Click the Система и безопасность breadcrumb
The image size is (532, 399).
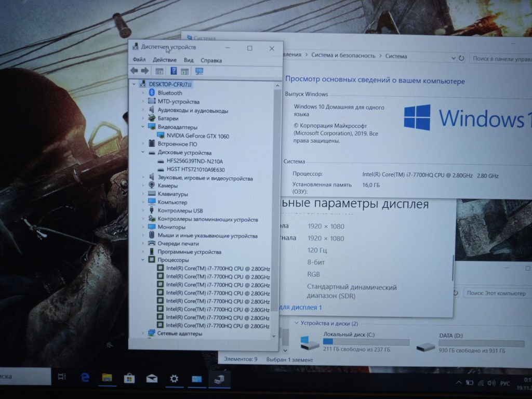[x=343, y=56]
